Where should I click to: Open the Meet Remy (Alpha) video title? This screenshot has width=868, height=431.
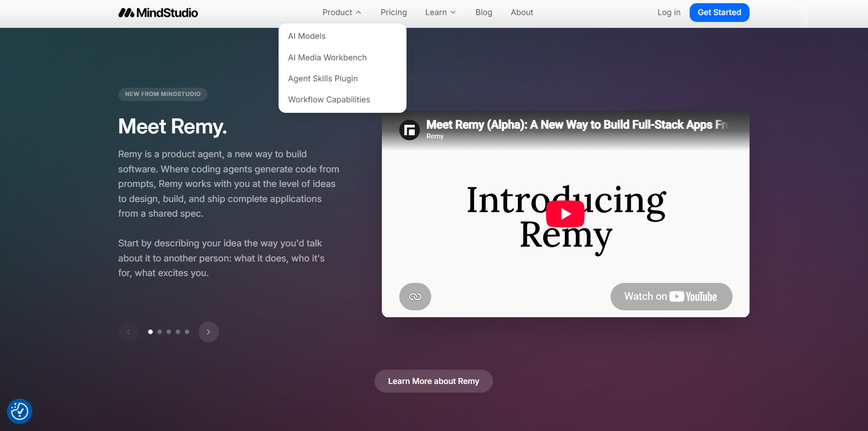(576, 125)
